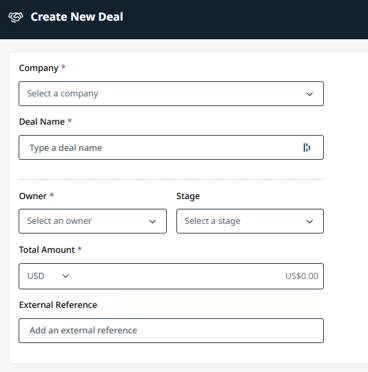Click the handshake deal icon in header
The height and width of the screenshot is (372, 368).
[x=16, y=17]
